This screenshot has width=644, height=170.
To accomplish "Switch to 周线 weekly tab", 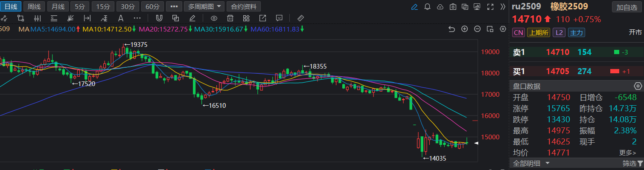I will click(x=34, y=6).
